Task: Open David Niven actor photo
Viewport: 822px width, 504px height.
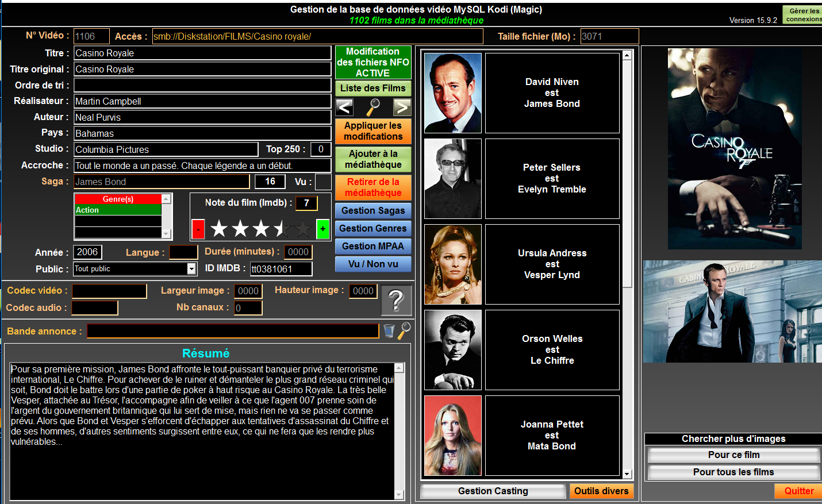Action: pos(453,93)
